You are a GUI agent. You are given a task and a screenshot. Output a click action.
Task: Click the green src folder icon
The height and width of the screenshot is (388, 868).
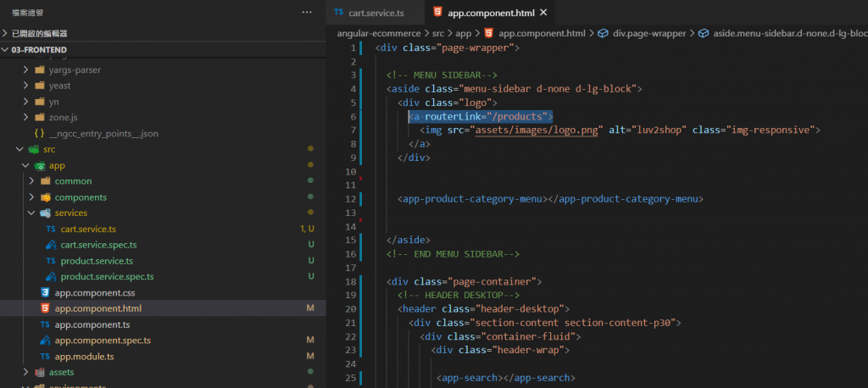(x=34, y=149)
